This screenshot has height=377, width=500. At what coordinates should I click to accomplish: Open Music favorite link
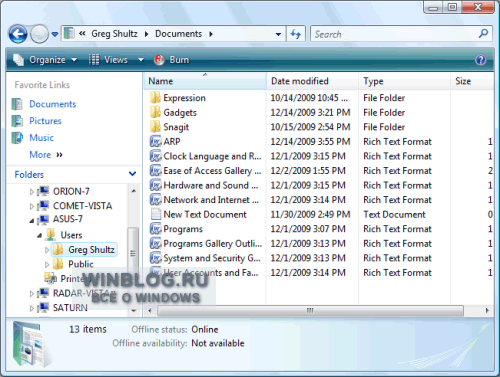coord(41,138)
